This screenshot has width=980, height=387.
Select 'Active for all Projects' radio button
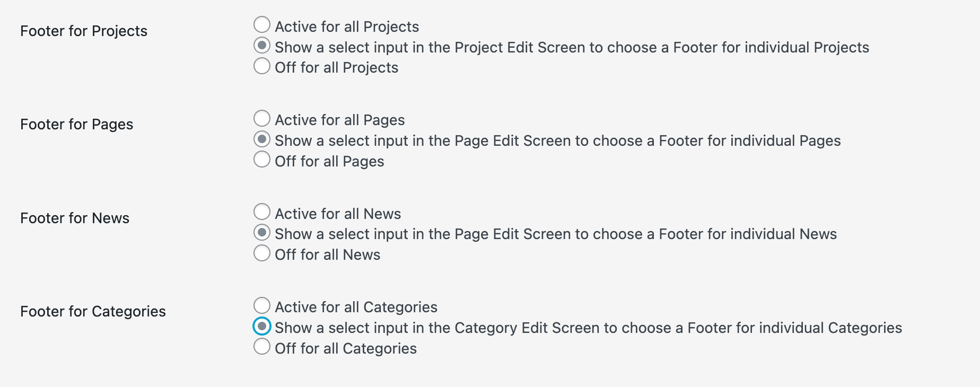261,24
